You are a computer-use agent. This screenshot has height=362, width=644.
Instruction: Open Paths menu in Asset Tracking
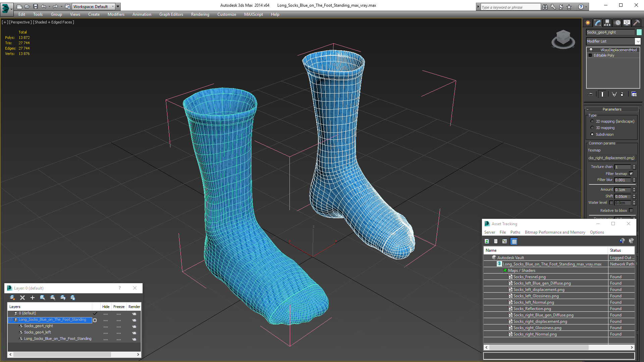click(515, 232)
